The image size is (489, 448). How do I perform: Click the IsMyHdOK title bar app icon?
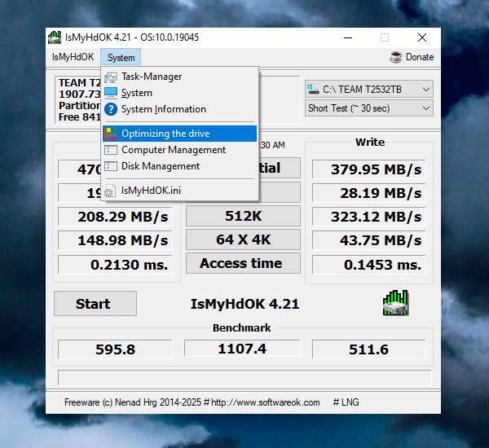55,37
